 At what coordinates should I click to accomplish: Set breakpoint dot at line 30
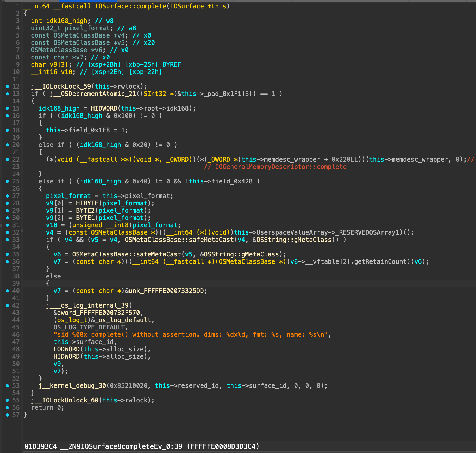click(x=7, y=218)
